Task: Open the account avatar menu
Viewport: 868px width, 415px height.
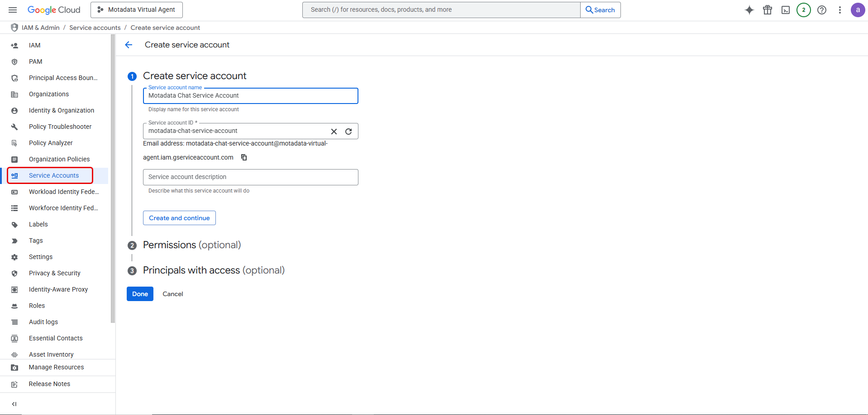Action: click(x=858, y=9)
